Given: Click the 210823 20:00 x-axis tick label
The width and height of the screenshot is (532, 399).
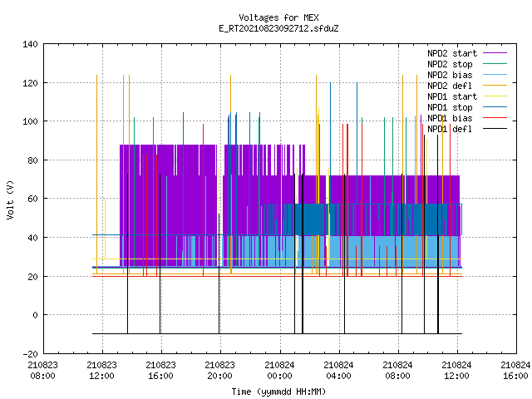Looking at the screenshot, I should click(x=219, y=371).
